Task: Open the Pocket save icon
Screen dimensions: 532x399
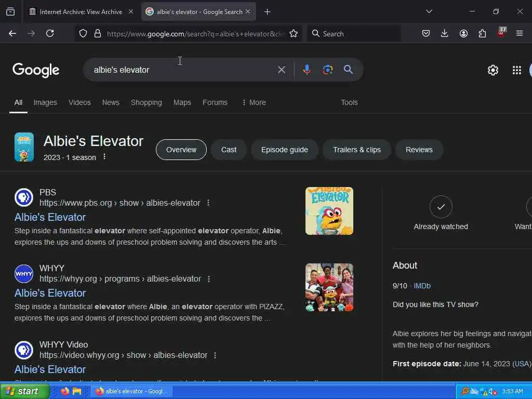Action: pos(426,33)
